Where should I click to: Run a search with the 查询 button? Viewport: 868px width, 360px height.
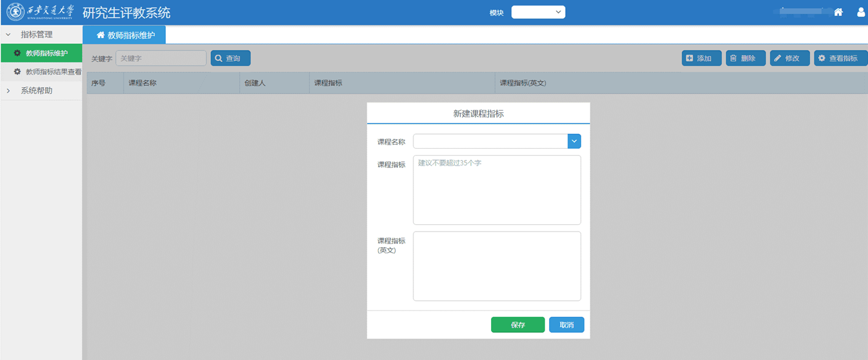point(229,57)
